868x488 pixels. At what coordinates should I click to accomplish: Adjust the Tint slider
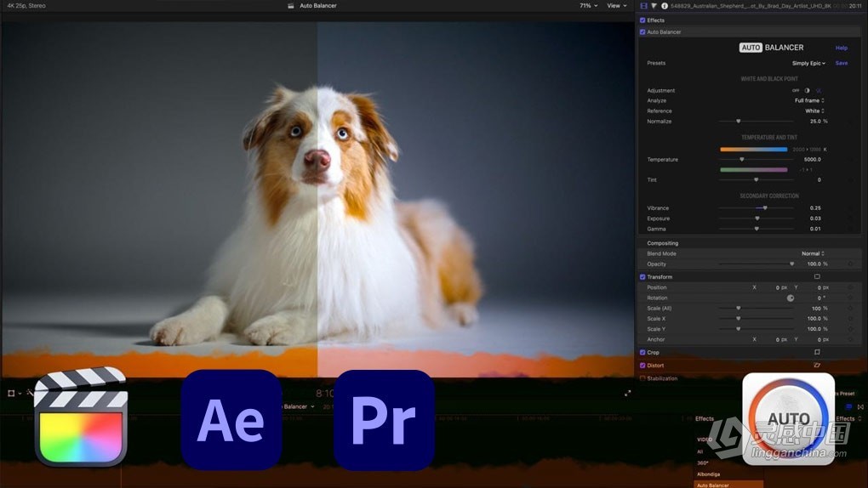point(757,180)
